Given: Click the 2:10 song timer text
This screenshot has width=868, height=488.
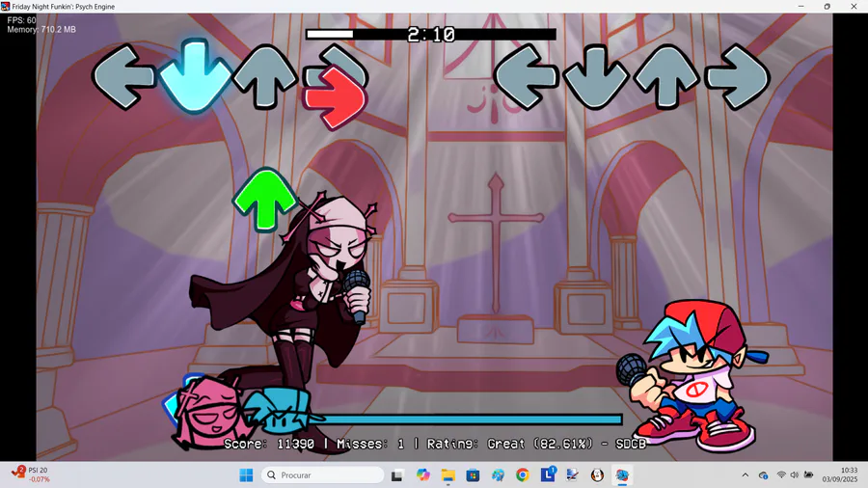Looking at the screenshot, I should 431,35.
